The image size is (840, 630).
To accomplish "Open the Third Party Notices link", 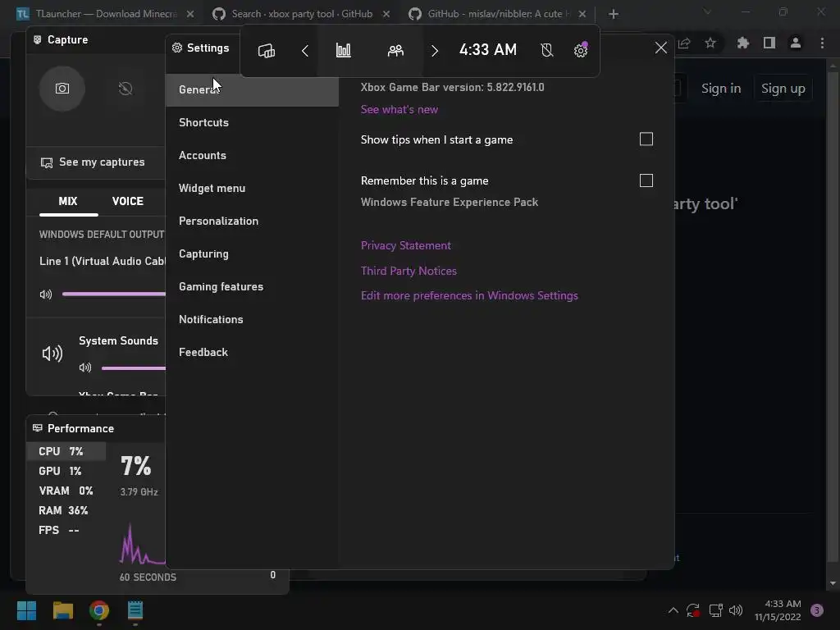I will [x=409, y=271].
